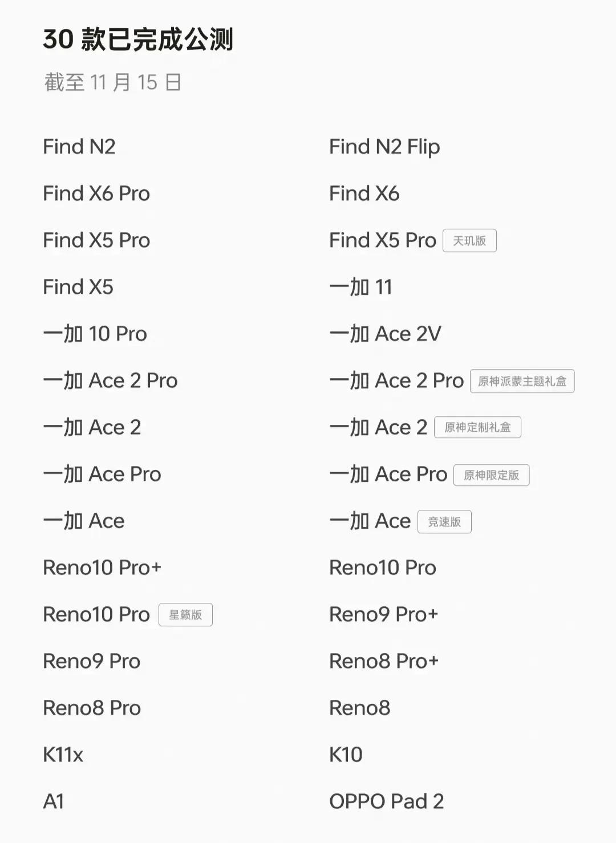Select 一加 10 Pro in the list

coord(95,334)
